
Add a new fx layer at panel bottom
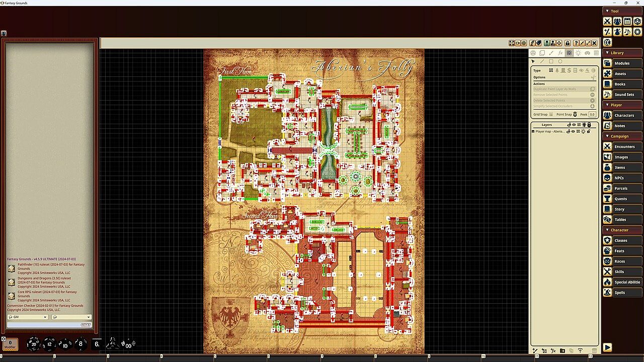(553, 350)
